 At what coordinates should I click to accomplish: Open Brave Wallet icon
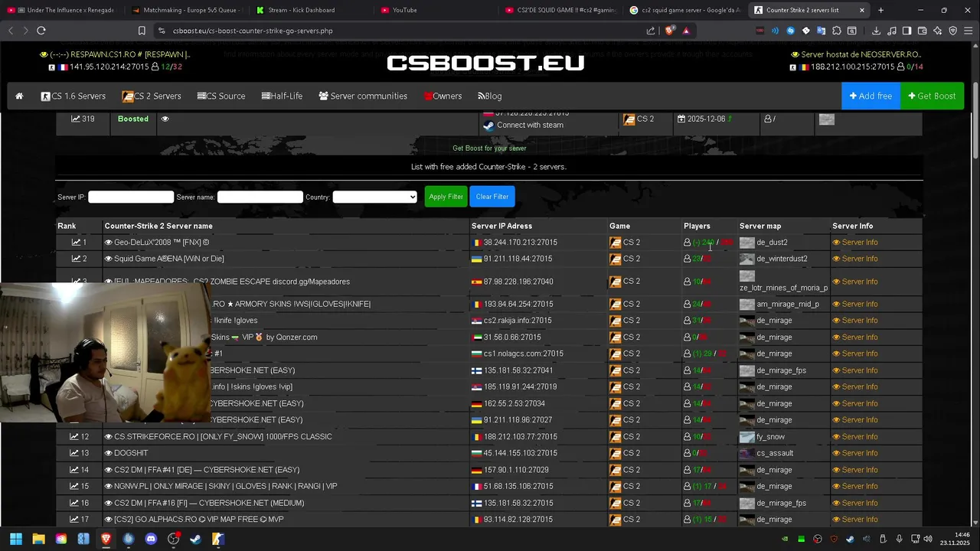pyautogui.click(x=923, y=31)
